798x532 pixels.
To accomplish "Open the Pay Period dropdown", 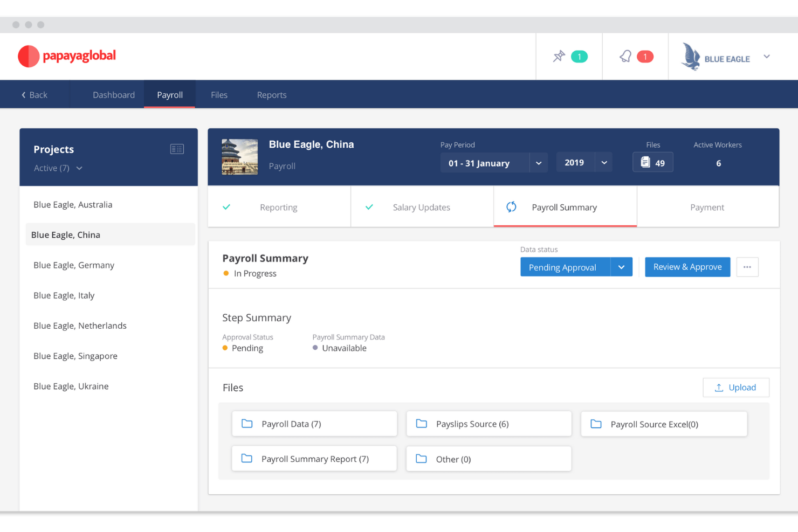I will (x=538, y=162).
